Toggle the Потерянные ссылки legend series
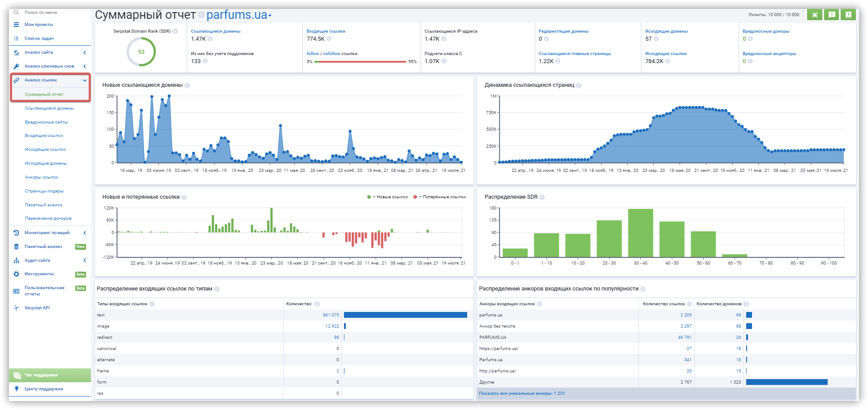Screen dimensions: 868x410 (x=439, y=197)
